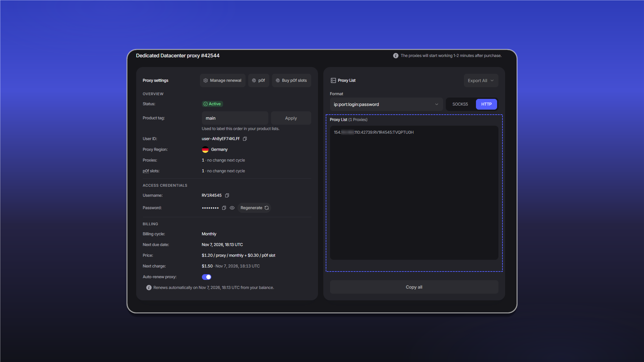Open the ip:port:login:password format dropdown

(386, 104)
